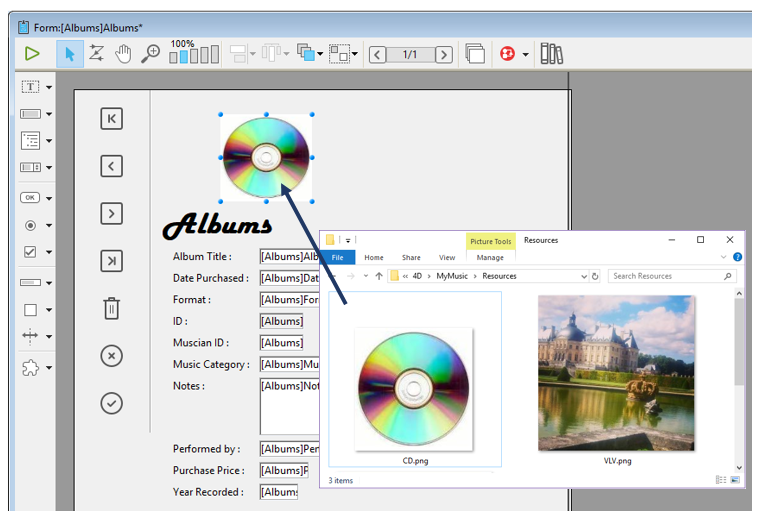Open the form library books icon
Screen dimensions: 762x516
(551, 54)
